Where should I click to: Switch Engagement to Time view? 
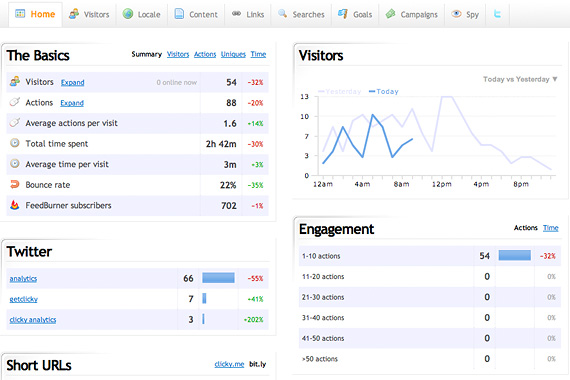point(551,228)
